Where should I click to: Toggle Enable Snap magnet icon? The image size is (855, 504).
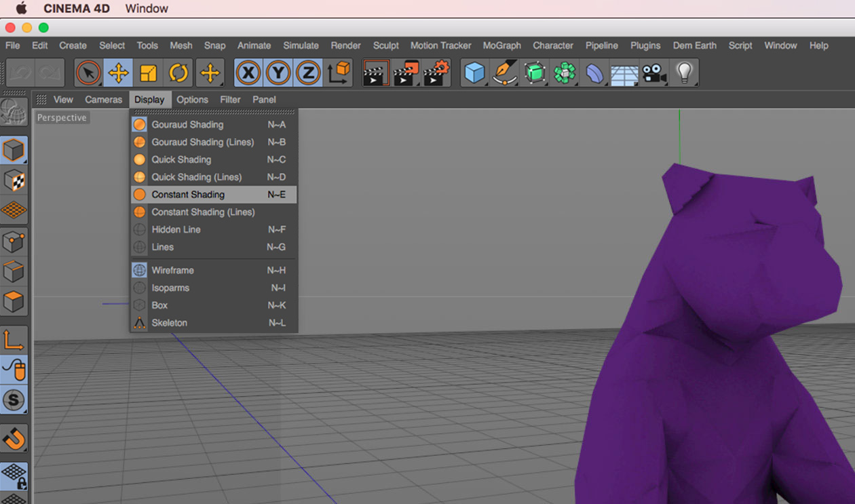(14, 438)
